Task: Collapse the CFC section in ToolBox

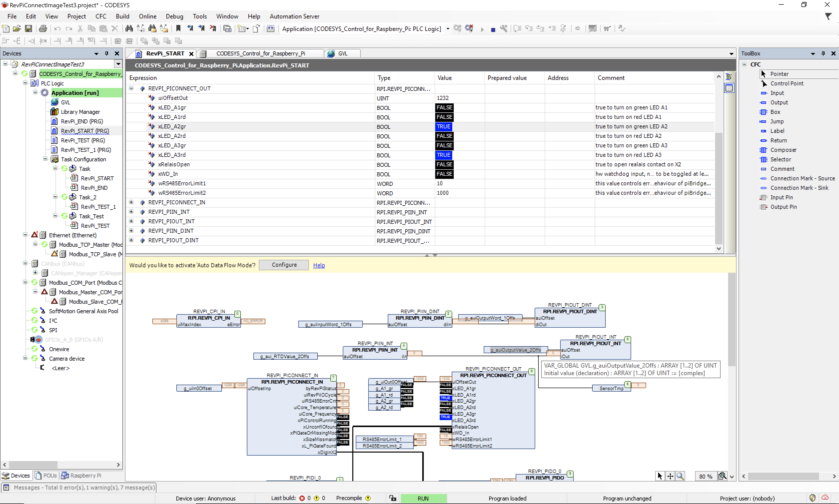Action: coord(744,64)
